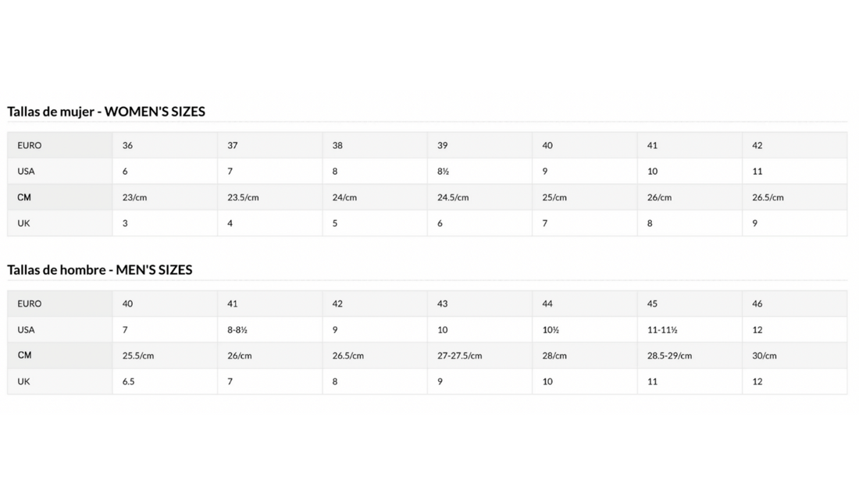Image resolution: width=859 pixels, height=504 pixels.
Task: Click the 10½ USA men's size cell
Action: (551, 330)
